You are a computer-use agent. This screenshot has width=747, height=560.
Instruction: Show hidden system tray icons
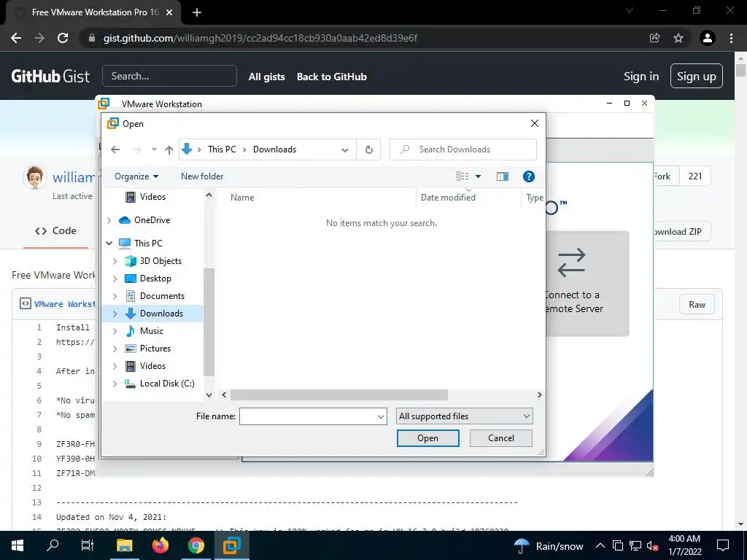600,546
